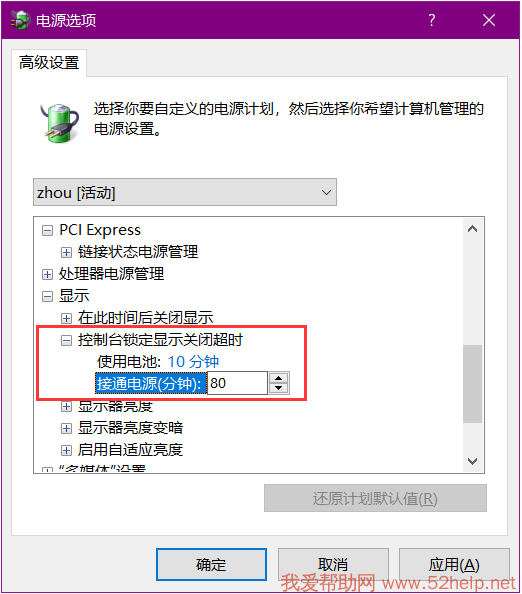Expand 处理器电源管理 node
522x594 pixels.
pyautogui.click(x=47, y=274)
